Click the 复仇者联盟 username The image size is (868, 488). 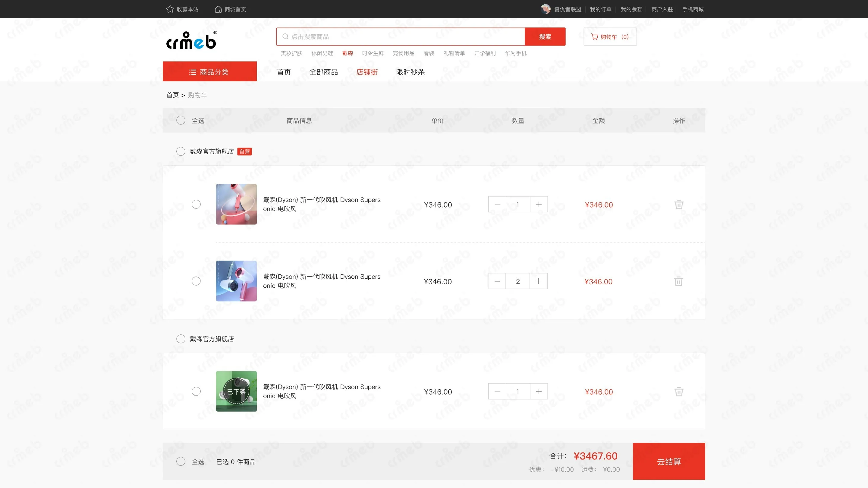point(568,9)
